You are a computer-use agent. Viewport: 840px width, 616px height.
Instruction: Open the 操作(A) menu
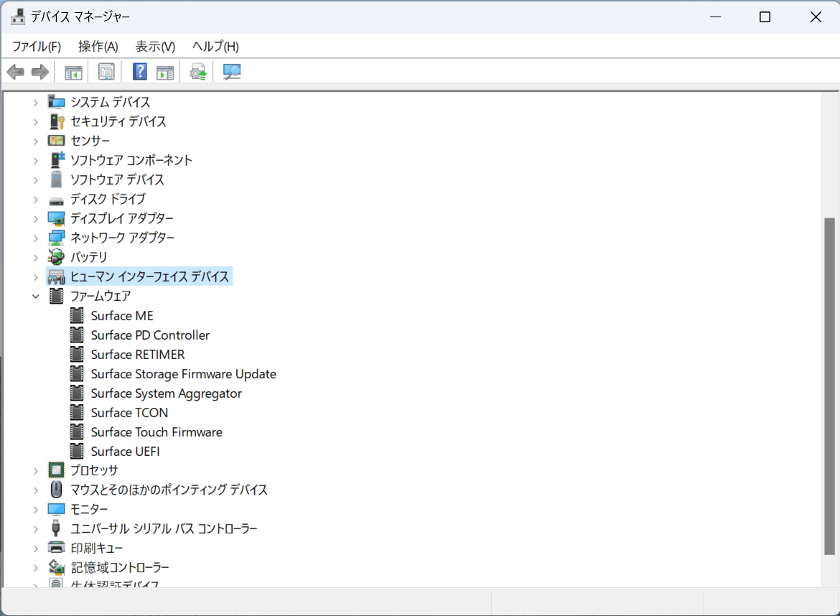(x=98, y=47)
